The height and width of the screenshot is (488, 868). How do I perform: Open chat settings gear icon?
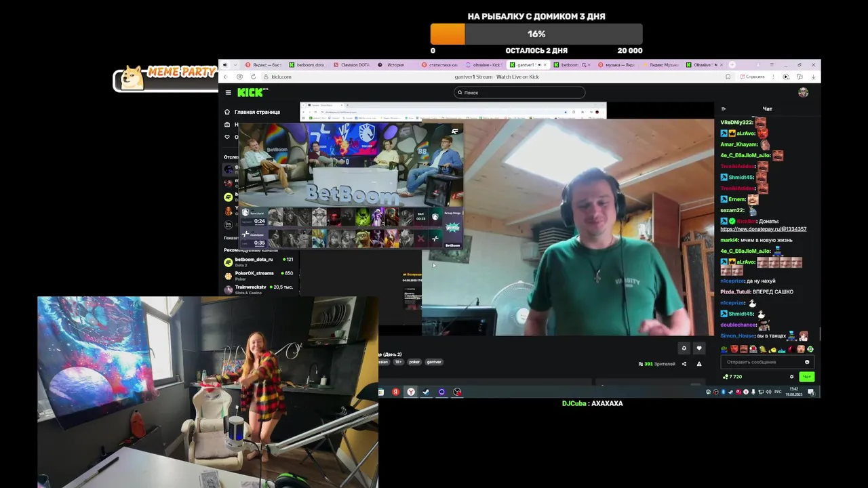tap(791, 377)
